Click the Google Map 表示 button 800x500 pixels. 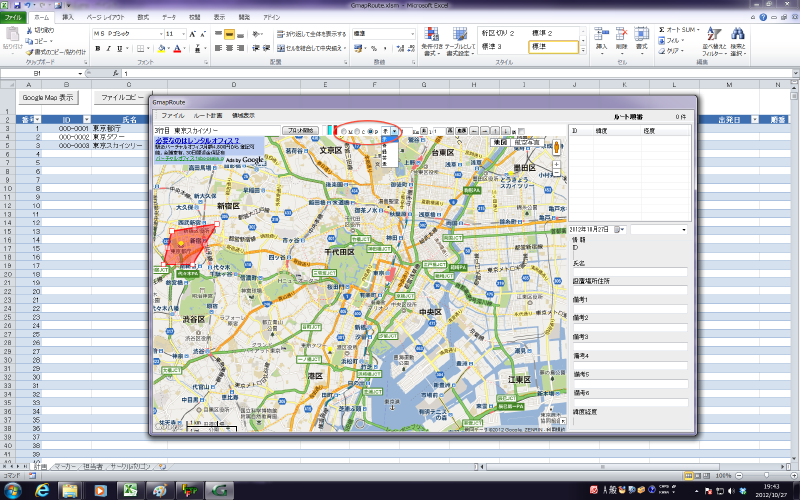[48, 98]
